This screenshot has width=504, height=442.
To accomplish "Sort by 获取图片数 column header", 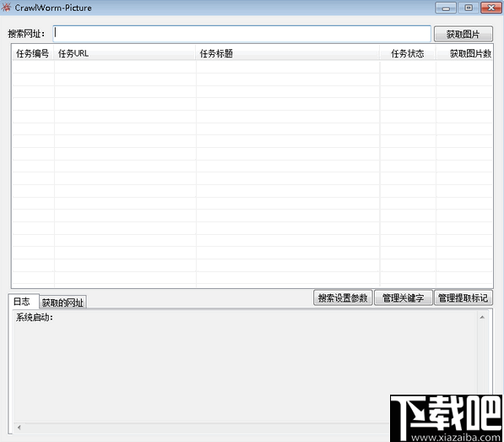I will point(464,53).
